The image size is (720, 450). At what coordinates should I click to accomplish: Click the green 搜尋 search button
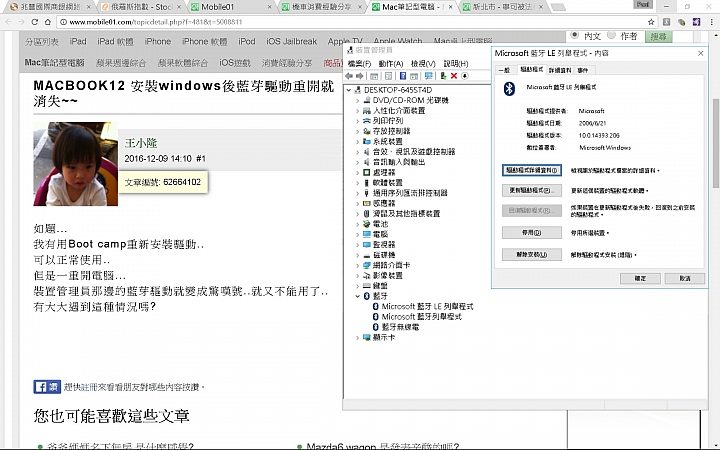point(658,36)
